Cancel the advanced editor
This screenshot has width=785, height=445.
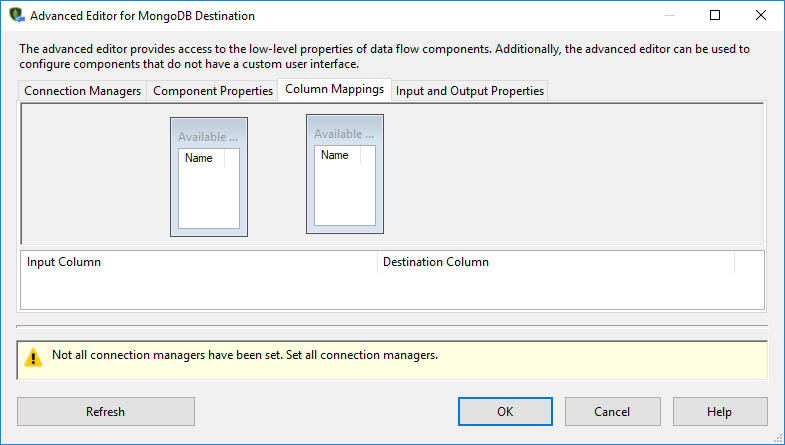click(x=612, y=411)
